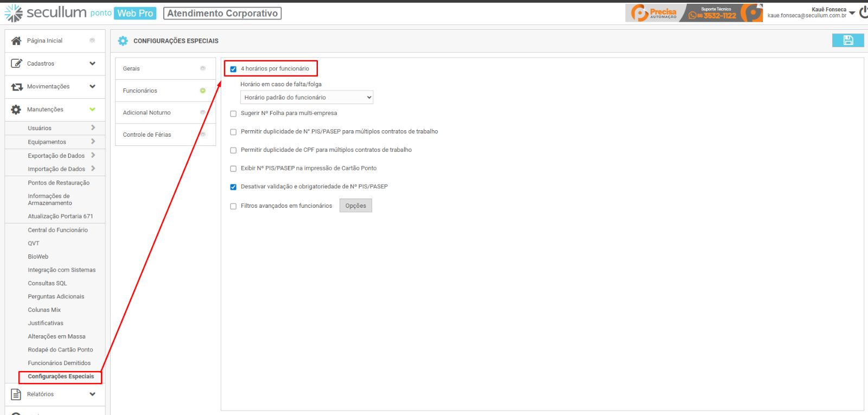Enable Sugerir Nº Folha para multi-empresa
Viewport: 868px width, 415px height.
pos(233,114)
